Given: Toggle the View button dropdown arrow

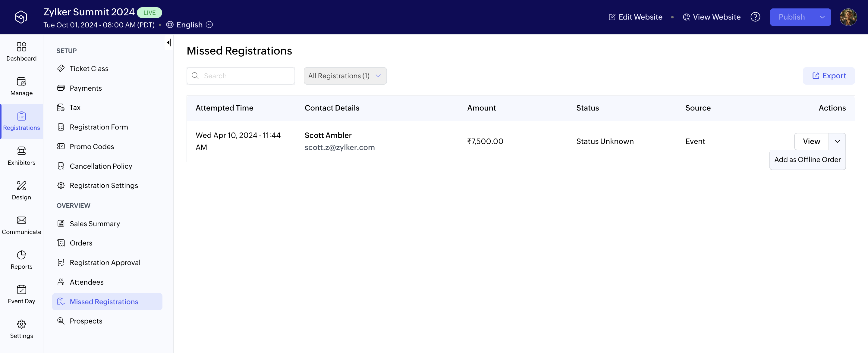Looking at the screenshot, I should coord(837,142).
